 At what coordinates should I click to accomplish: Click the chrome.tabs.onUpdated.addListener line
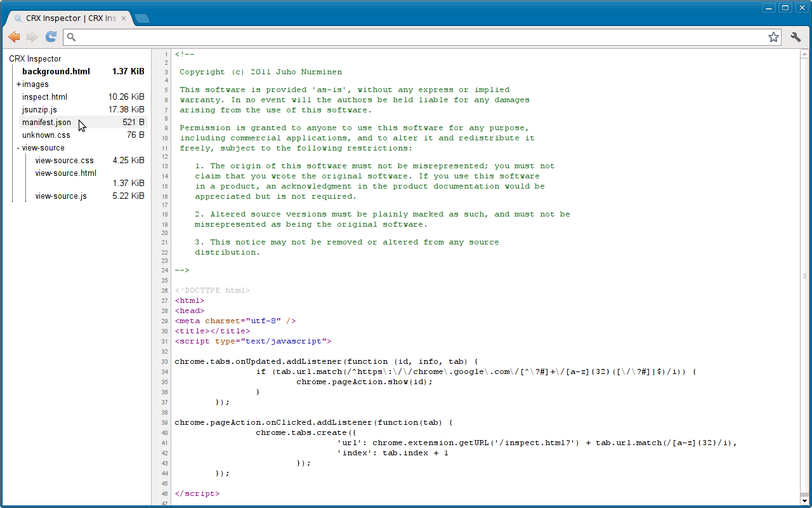(327, 362)
